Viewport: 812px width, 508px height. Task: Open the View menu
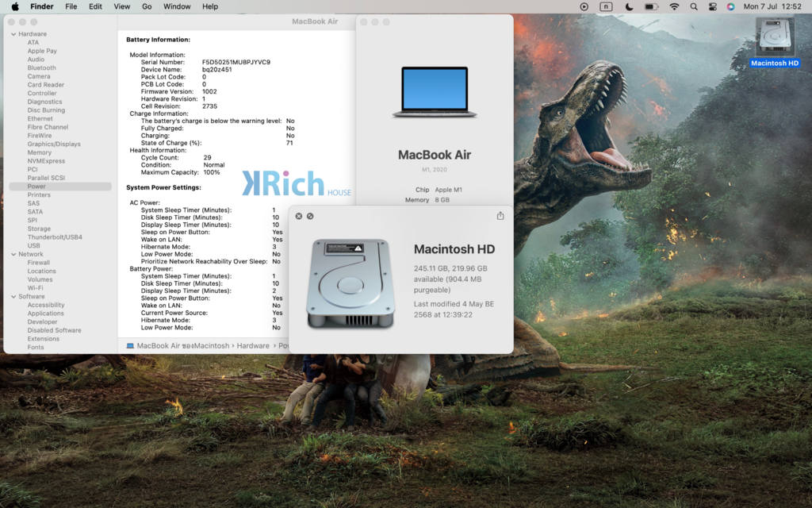pyautogui.click(x=121, y=6)
